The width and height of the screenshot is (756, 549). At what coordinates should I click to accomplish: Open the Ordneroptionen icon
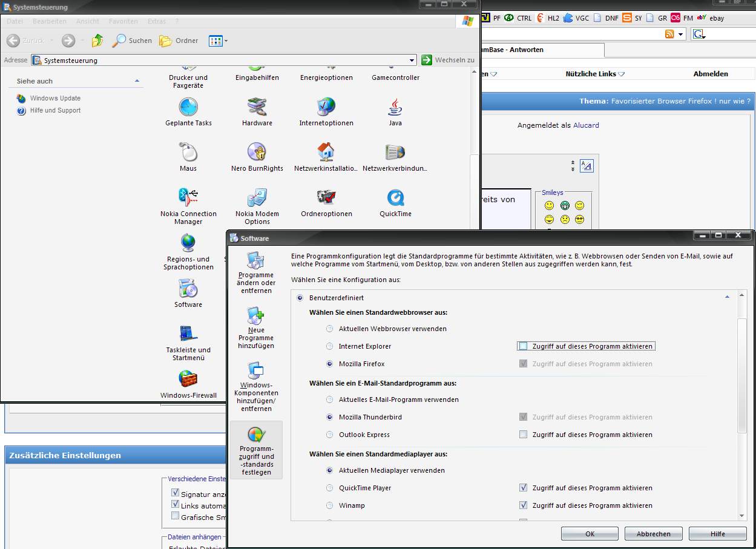(x=326, y=203)
